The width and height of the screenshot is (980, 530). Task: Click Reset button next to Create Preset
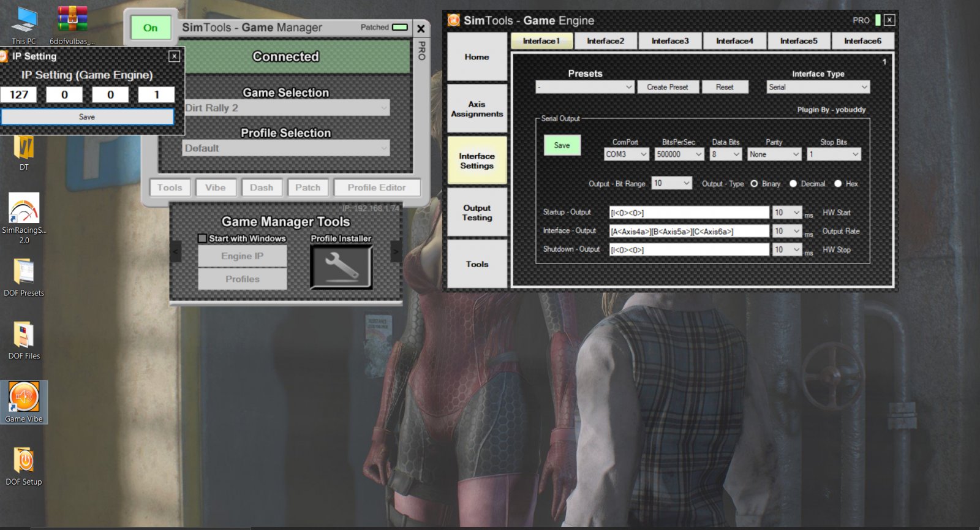(725, 87)
